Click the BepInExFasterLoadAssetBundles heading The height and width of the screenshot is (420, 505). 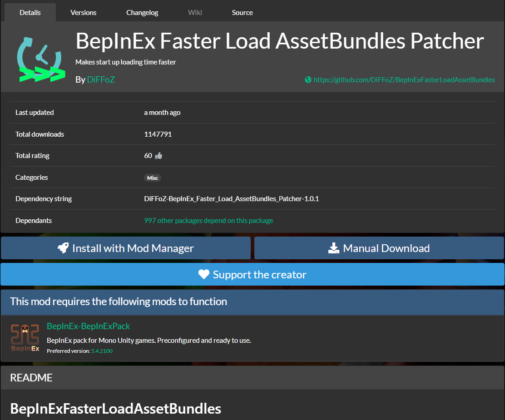(115, 409)
